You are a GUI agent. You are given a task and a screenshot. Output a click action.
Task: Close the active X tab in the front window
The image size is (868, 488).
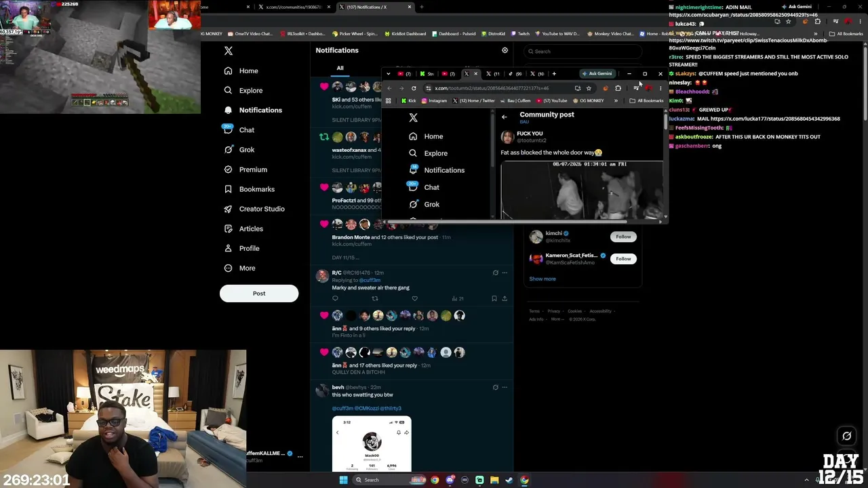[x=475, y=74]
